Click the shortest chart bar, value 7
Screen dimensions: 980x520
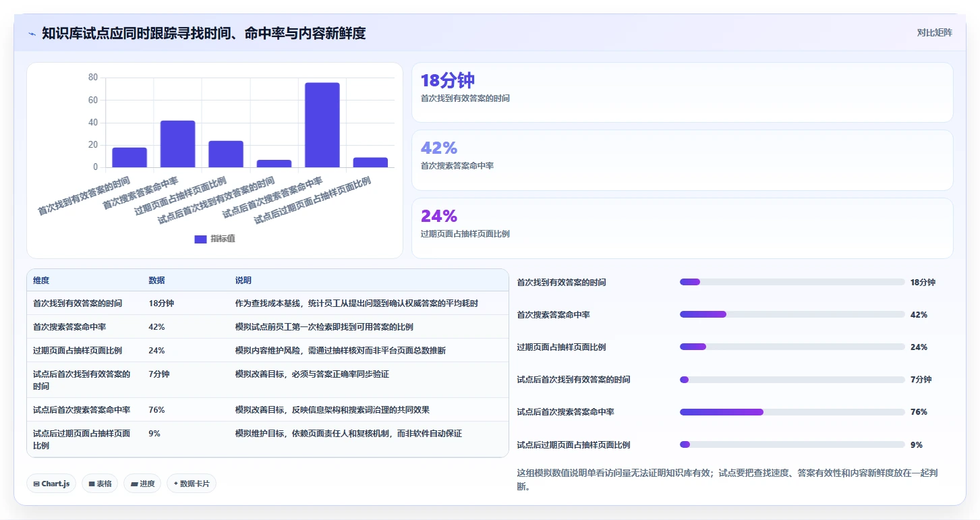274,163
